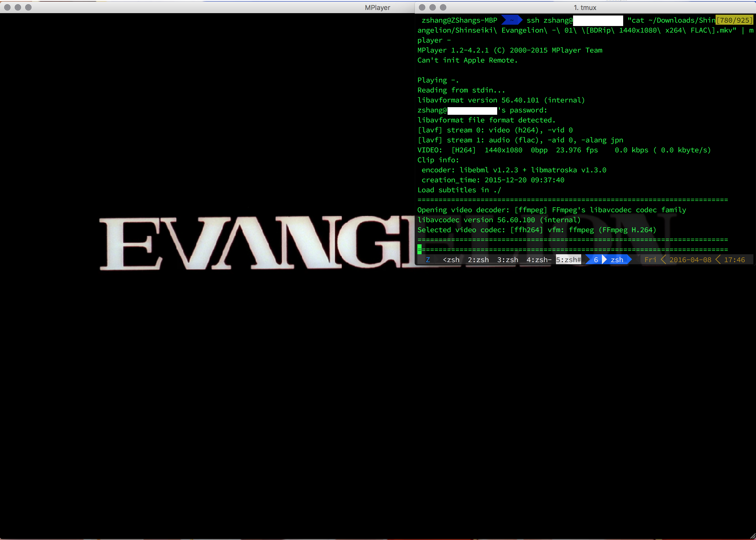Select tmux window 4:zsh-
Screen dimensions: 756x540
(x=539, y=260)
